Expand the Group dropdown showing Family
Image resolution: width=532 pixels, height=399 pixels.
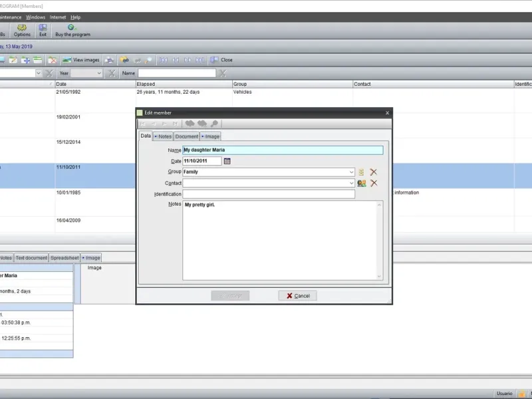point(352,172)
